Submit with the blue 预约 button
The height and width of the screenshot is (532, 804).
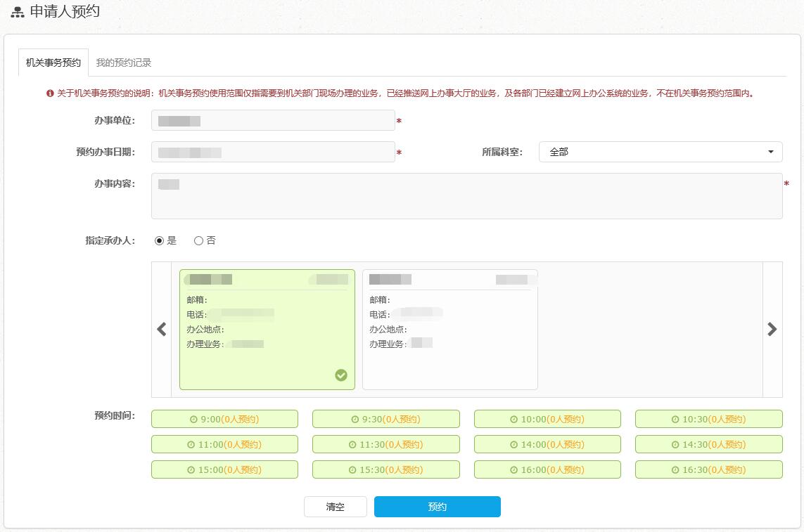(x=438, y=507)
